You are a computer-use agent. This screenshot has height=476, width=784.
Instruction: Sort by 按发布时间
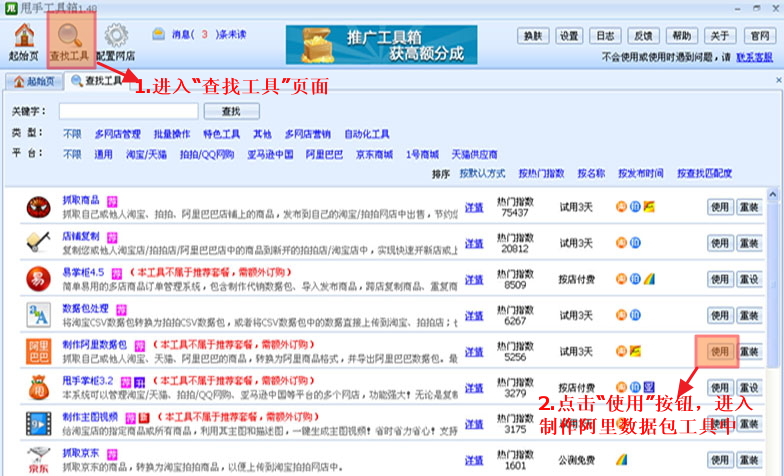(x=640, y=174)
